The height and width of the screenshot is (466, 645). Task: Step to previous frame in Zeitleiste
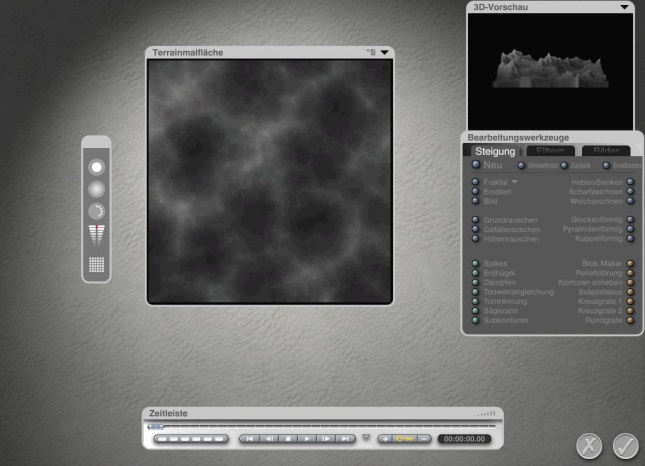click(269, 439)
